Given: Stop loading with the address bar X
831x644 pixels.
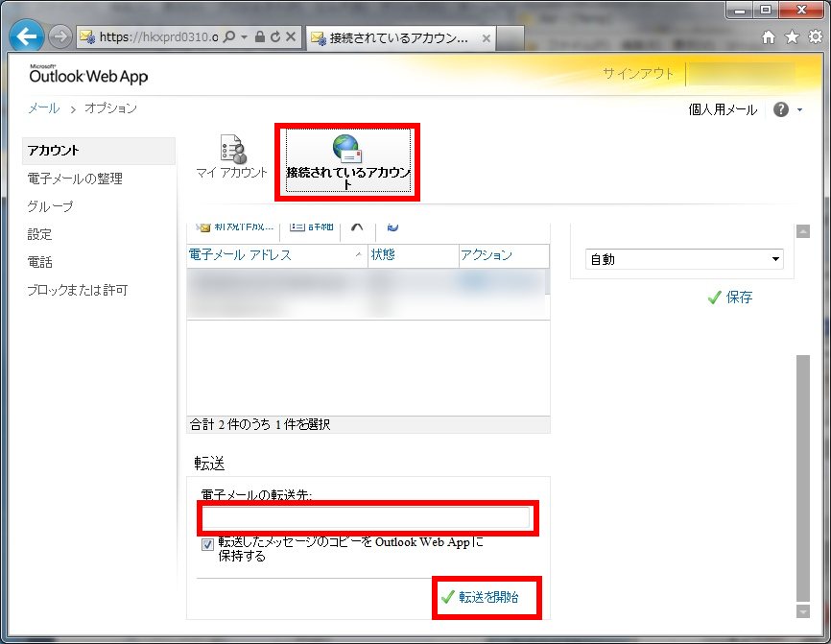Looking at the screenshot, I should click(x=291, y=36).
